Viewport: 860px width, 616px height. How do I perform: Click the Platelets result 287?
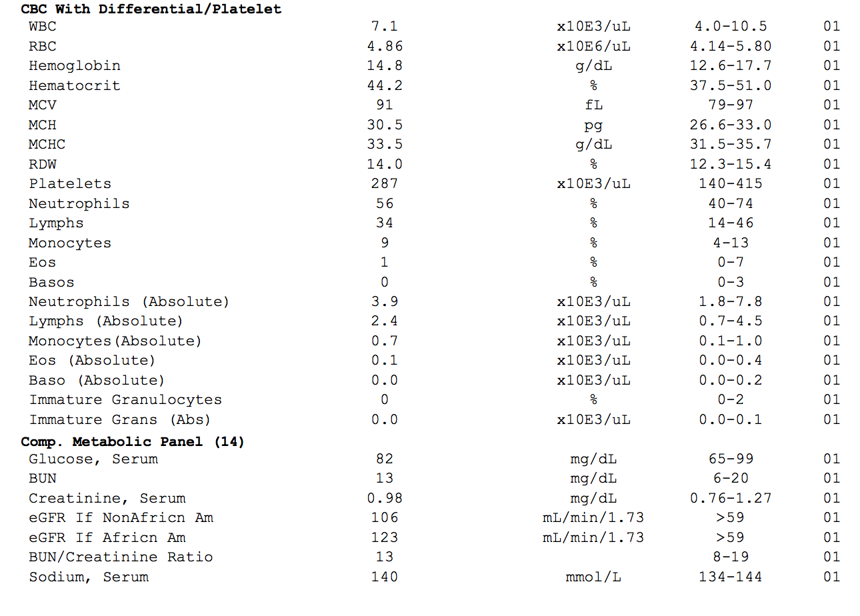385,184
